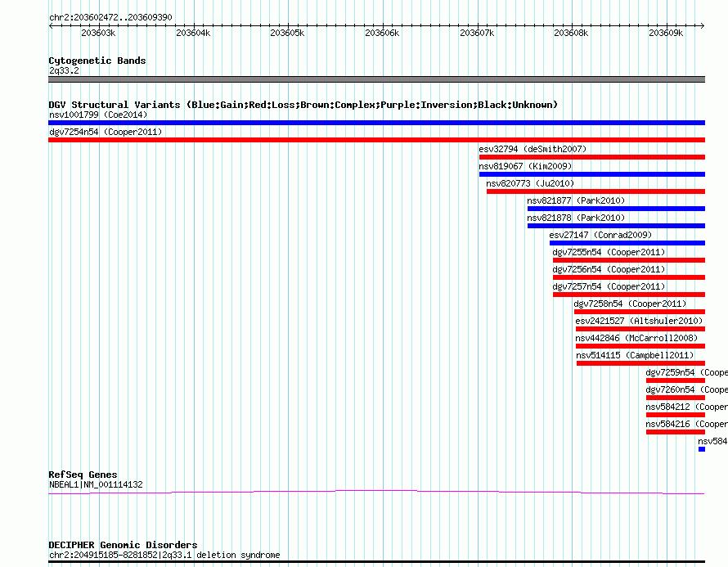Select nsv821878 (Park2010) variant label
Image resolution: width=728 pixels, height=567 pixels.
point(576,218)
